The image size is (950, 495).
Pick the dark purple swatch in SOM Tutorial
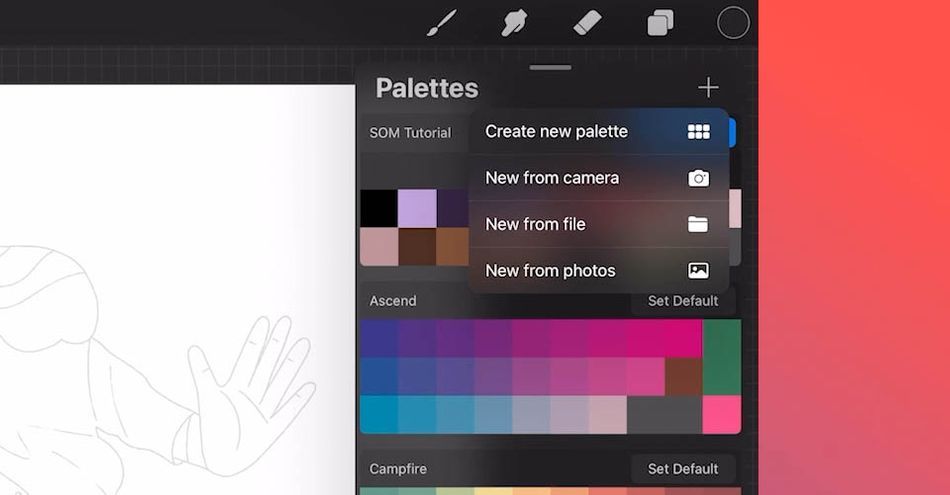click(453, 208)
